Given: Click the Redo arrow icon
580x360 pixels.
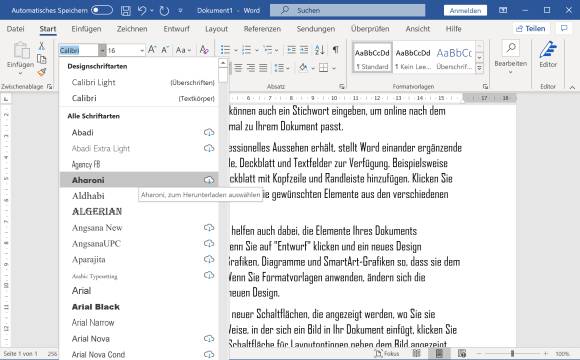Looking at the screenshot, I should (x=164, y=11).
